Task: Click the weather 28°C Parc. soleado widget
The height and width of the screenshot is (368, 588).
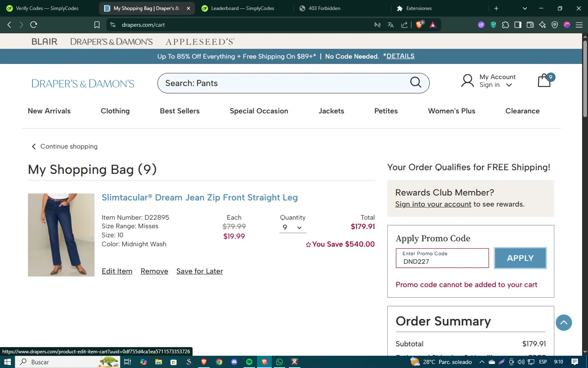Action: (441, 362)
